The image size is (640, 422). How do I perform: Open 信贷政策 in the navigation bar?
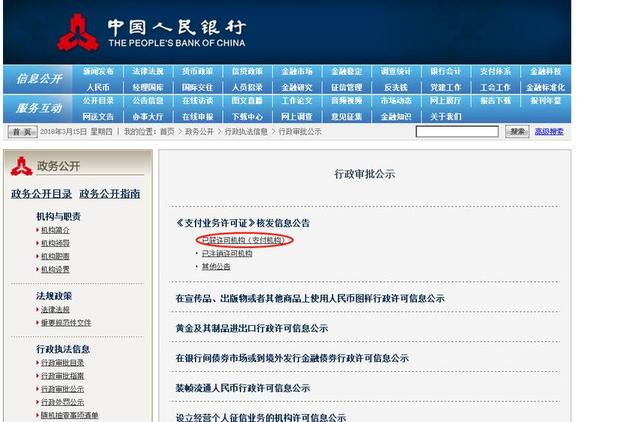247,71
